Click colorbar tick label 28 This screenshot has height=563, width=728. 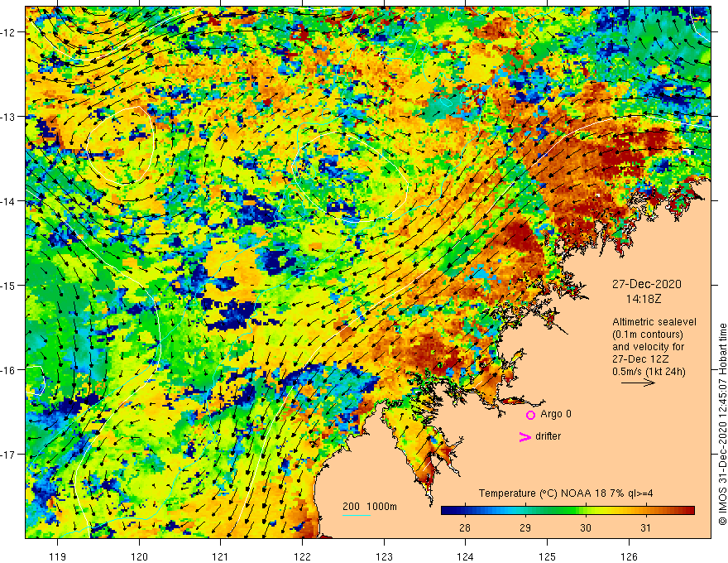[x=465, y=527]
